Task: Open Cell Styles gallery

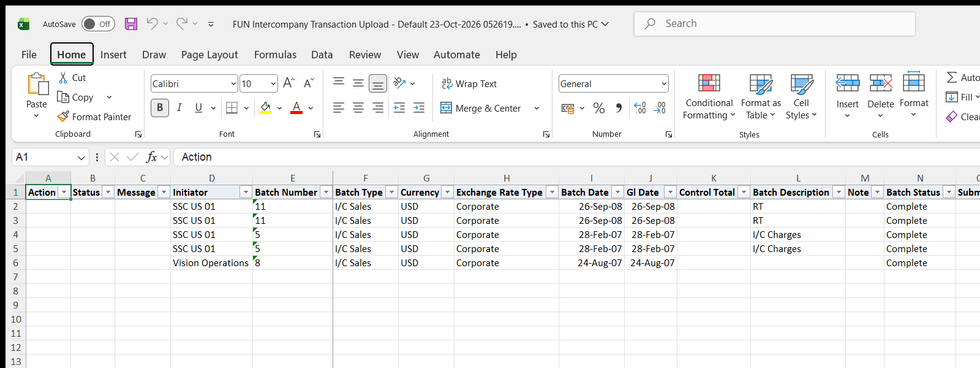Action: tap(801, 96)
